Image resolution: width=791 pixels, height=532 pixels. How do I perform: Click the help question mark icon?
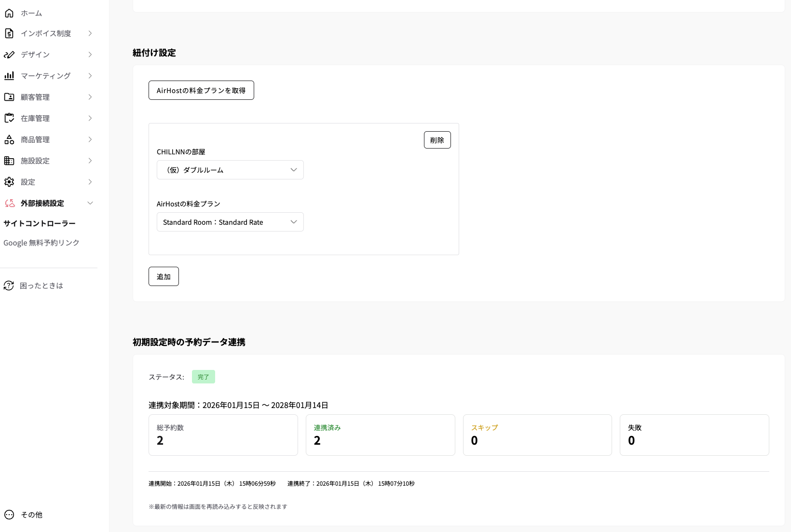[x=9, y=286]
